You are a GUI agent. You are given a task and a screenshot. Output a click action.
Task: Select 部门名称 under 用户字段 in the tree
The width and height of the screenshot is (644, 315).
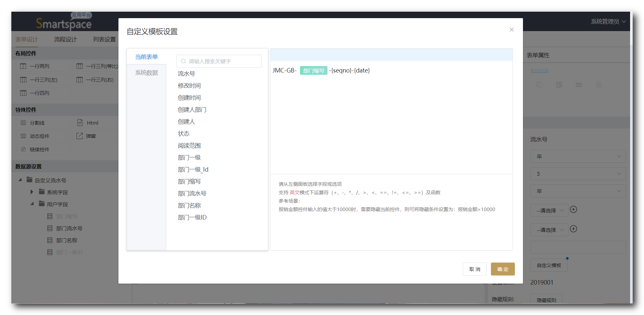66,240
